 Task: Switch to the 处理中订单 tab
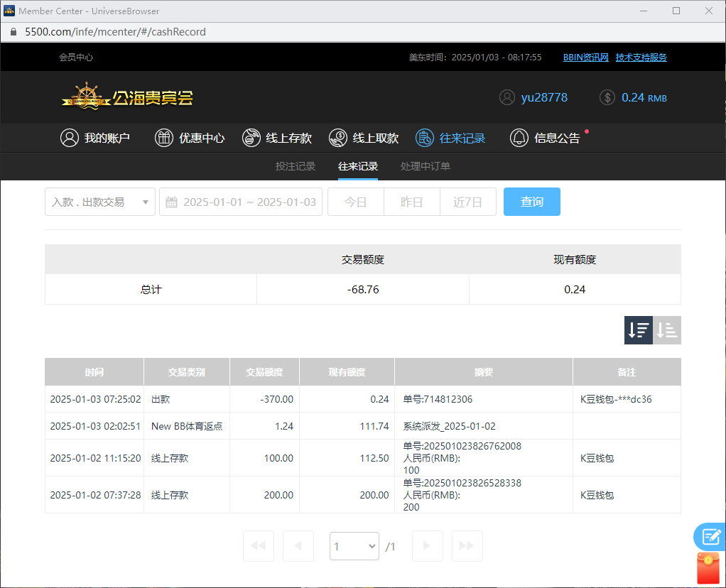coord(426,167)
